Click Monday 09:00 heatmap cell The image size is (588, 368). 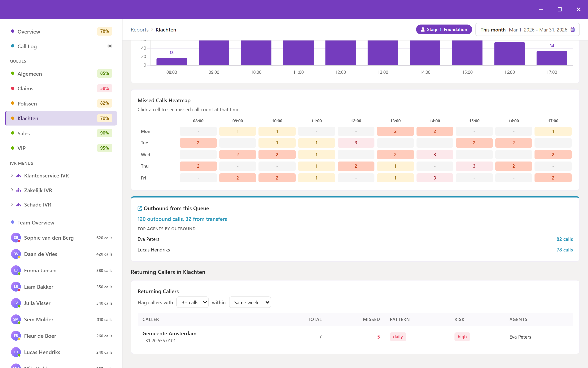238,131
